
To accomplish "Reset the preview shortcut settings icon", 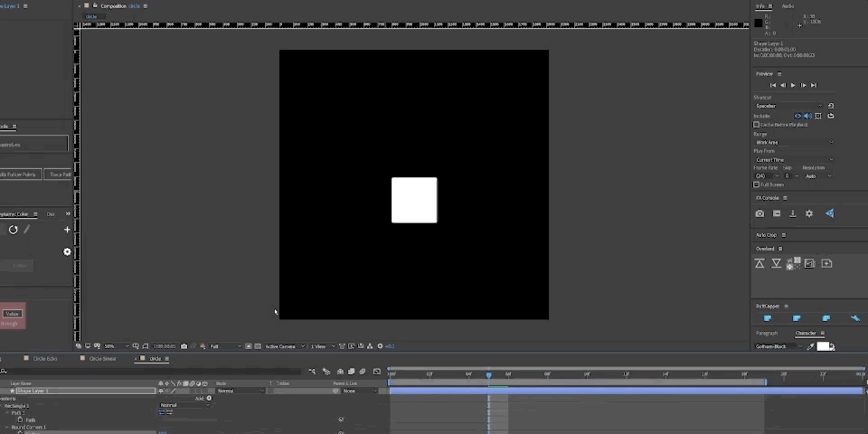I will [830, 106].
